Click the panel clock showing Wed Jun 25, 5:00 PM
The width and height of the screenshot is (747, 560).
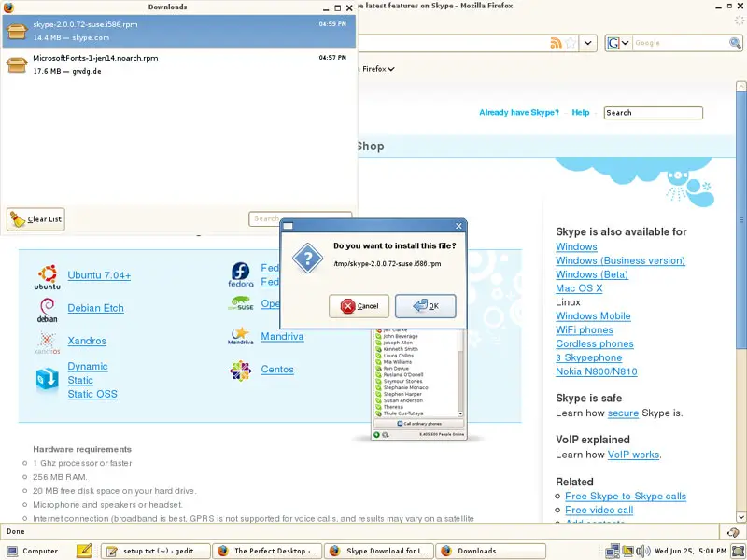(x=690, y=551)
